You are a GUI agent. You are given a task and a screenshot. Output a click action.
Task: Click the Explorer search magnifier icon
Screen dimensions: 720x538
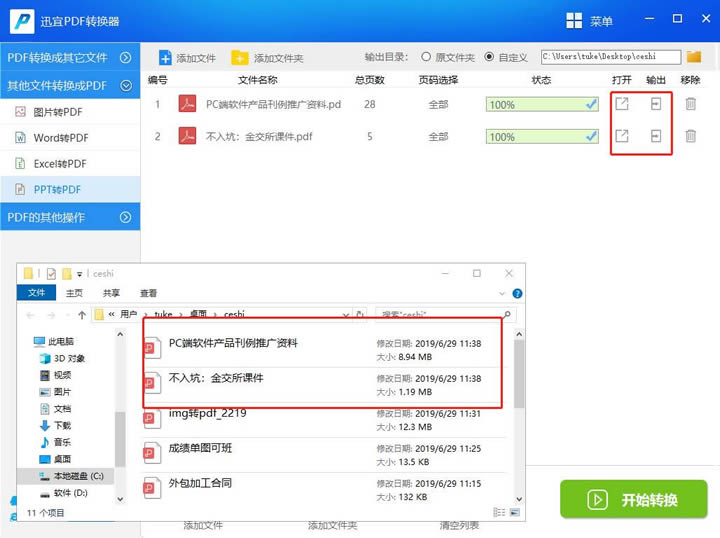(x=507, y=314)
